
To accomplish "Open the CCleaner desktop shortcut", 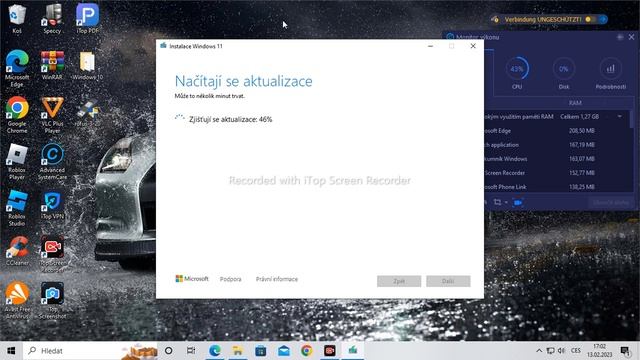I will pyautogui.click(x=17, y=250).
